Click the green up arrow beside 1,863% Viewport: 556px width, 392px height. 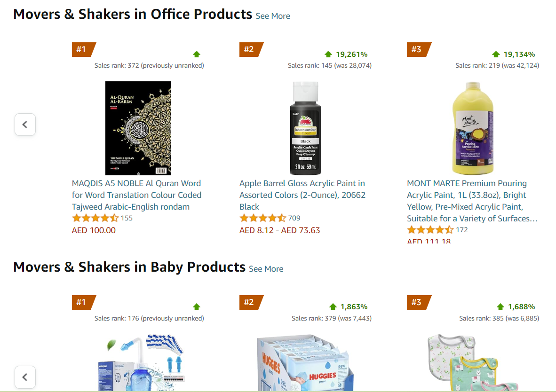coord(333,307)
